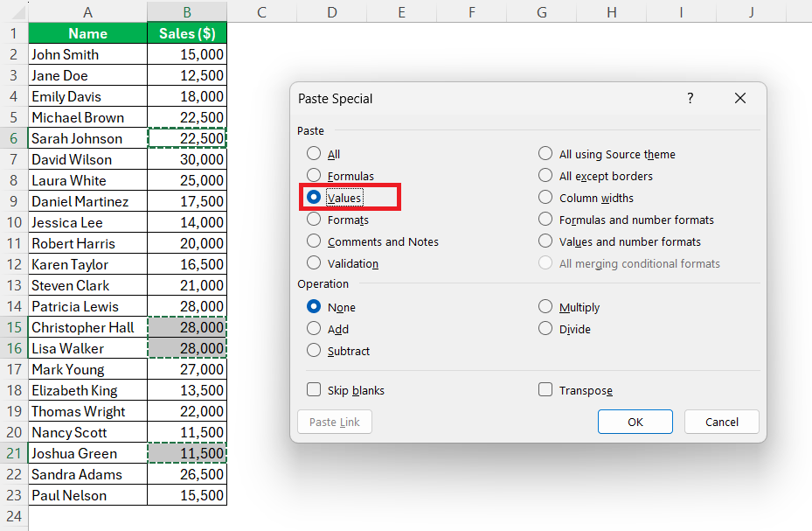Click the John Smith cell
The image size is (812, 531).
(87, 54)
